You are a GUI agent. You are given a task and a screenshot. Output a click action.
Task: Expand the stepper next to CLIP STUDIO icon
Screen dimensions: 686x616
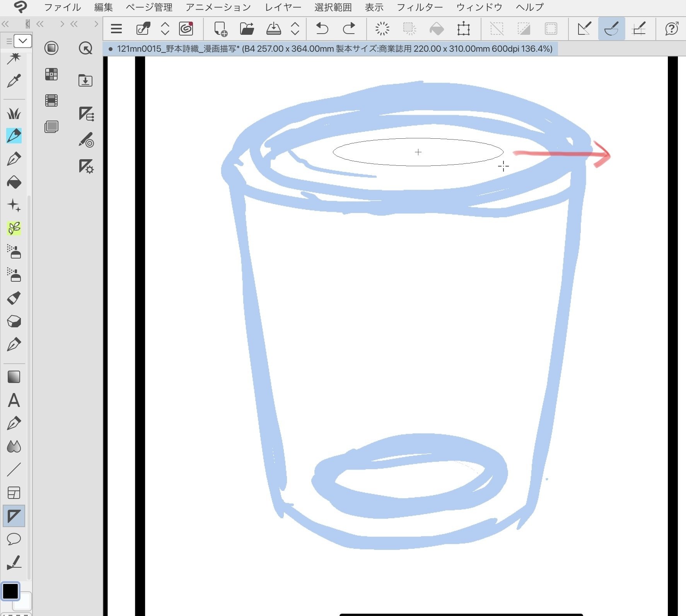(165, 29)
